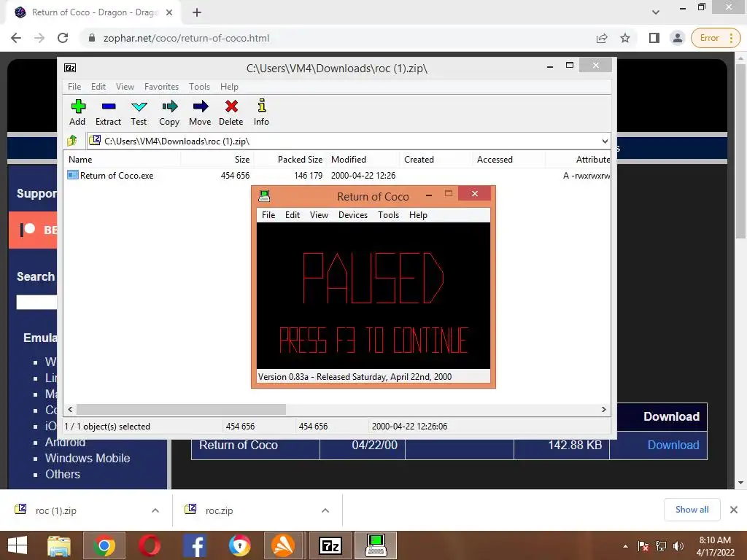
Task: Open the Windows Mobile sidebar link
Action: 88,458
